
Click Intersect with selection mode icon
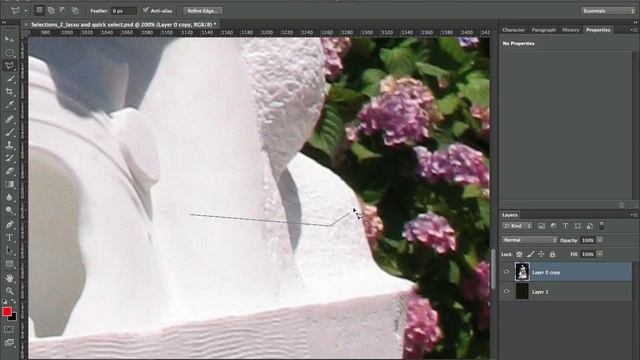click(x=76, y=10)
